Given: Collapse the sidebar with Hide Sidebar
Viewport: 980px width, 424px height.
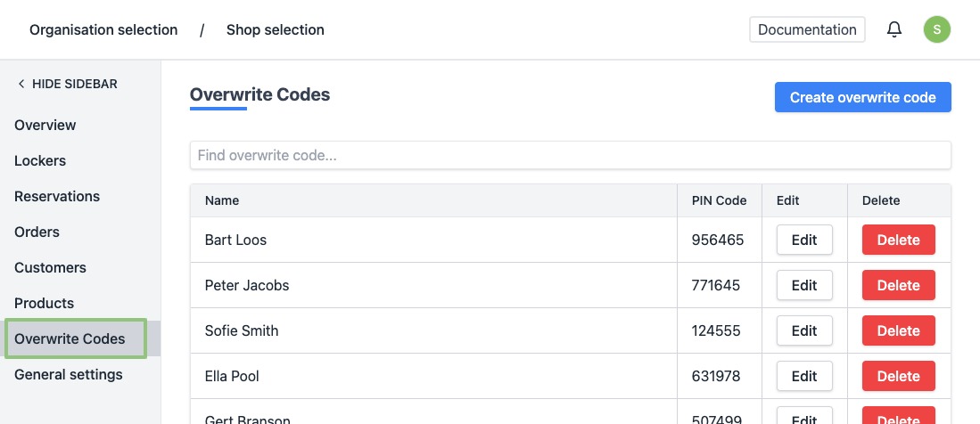Looking at the screenshot, I should (x=68, y=84).
